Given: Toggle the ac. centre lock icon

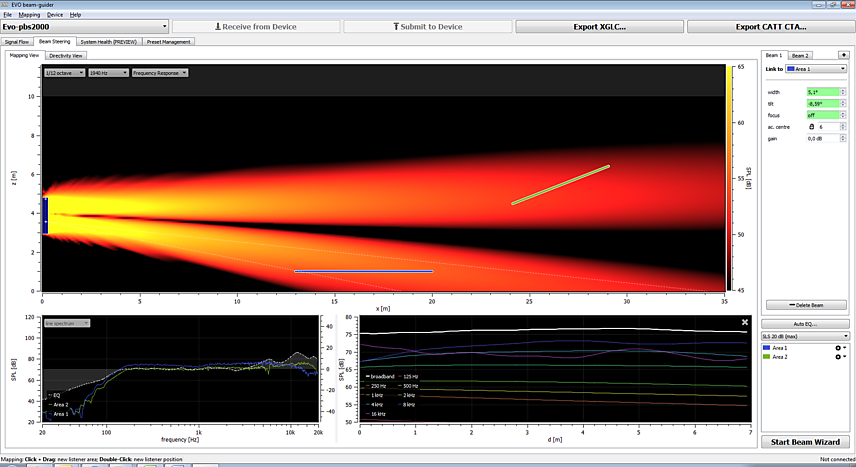Looking at the screenshot, I should point(811,127).
